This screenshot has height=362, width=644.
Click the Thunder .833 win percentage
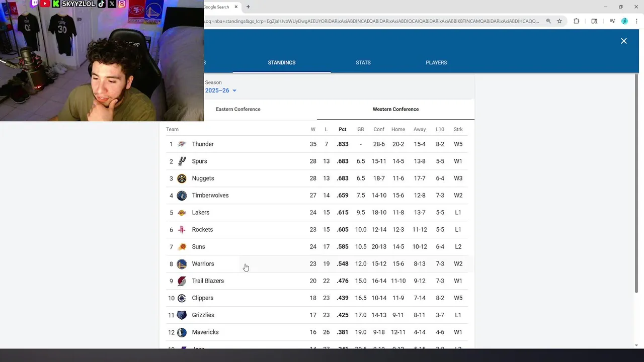pyautogui.click(x=343, y=144)
